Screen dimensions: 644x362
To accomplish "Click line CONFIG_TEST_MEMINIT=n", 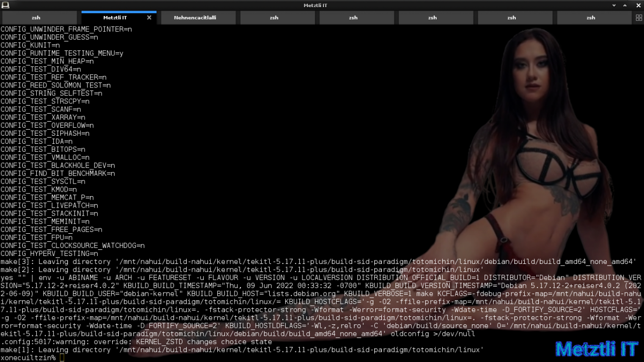I will [45, 222].
